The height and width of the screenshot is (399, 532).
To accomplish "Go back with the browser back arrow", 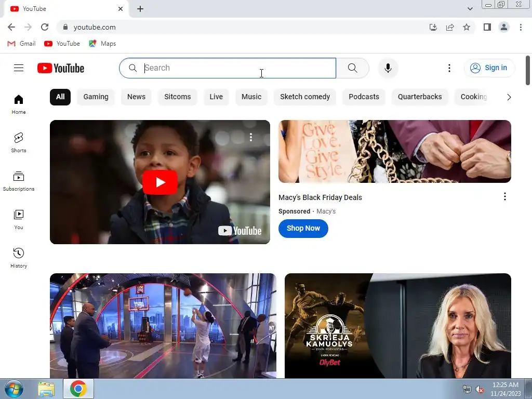I will tap(11, 27).
